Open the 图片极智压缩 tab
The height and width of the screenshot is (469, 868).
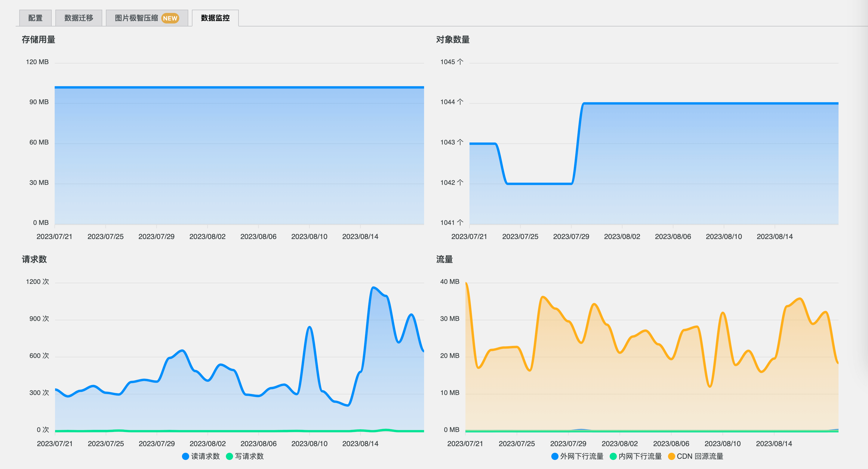137,18
